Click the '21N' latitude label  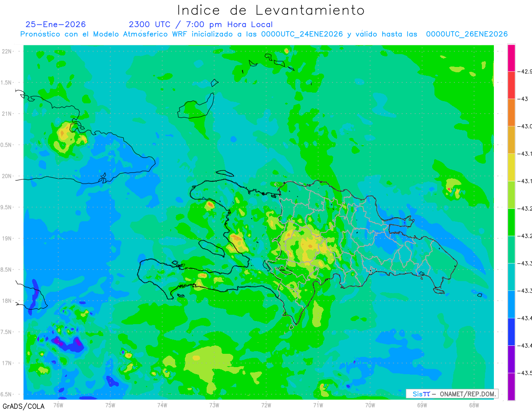pos(7,114)
